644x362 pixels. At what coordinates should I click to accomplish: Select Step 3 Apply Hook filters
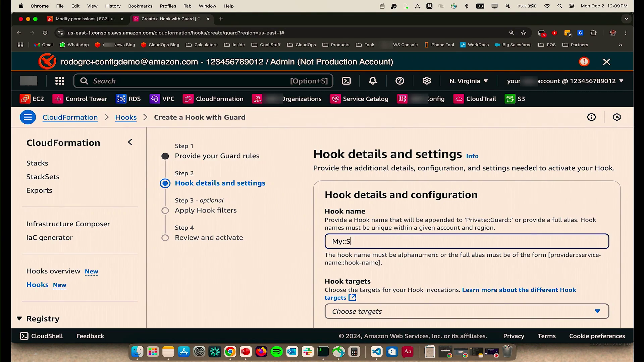206,210
